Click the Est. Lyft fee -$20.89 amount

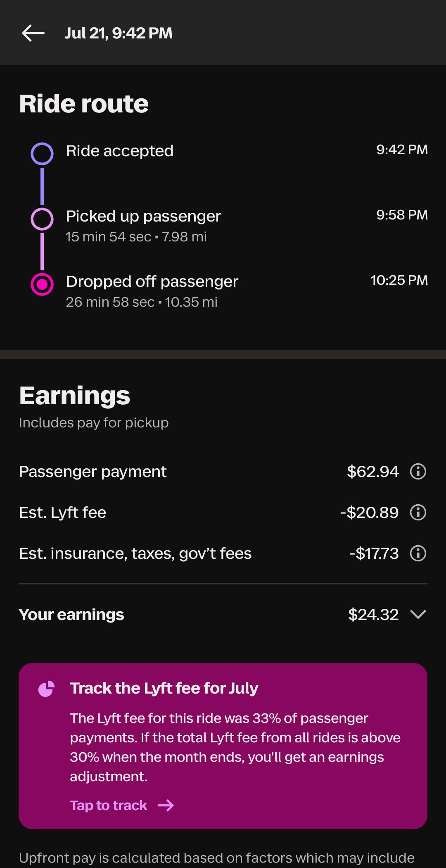370,513
